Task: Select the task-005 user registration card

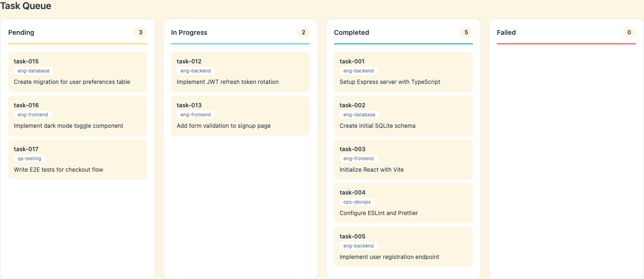Action: (403, 247)
